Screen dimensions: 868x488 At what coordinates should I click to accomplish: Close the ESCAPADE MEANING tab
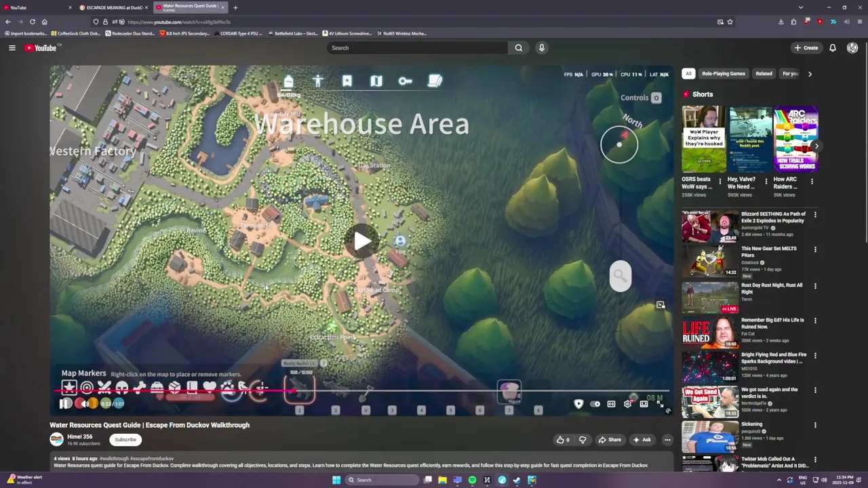click(146, 7)
